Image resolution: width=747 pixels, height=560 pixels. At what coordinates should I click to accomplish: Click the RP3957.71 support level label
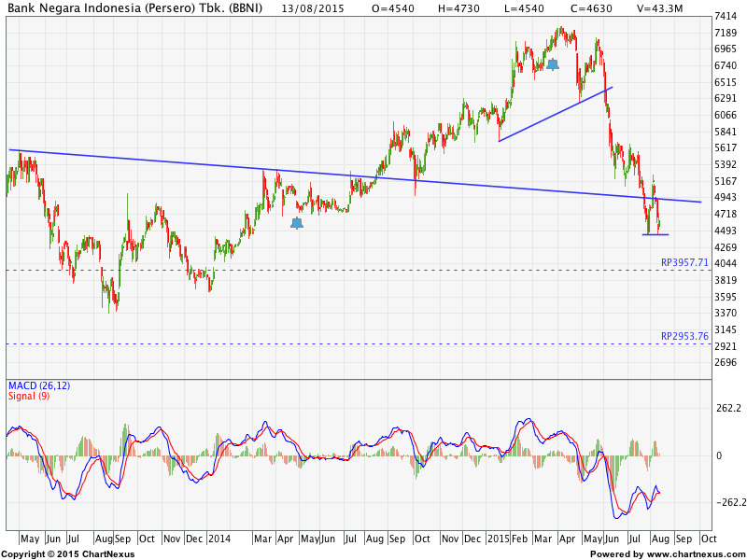coord(684,263)
